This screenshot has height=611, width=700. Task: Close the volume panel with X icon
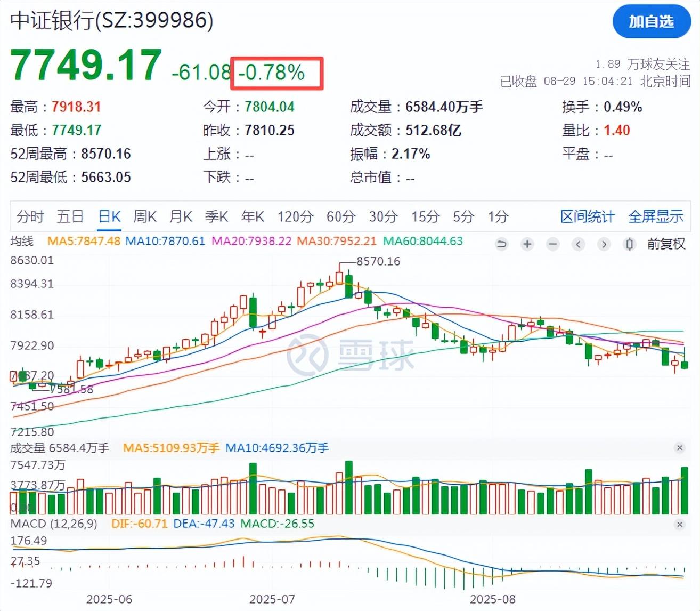point(679,448)
